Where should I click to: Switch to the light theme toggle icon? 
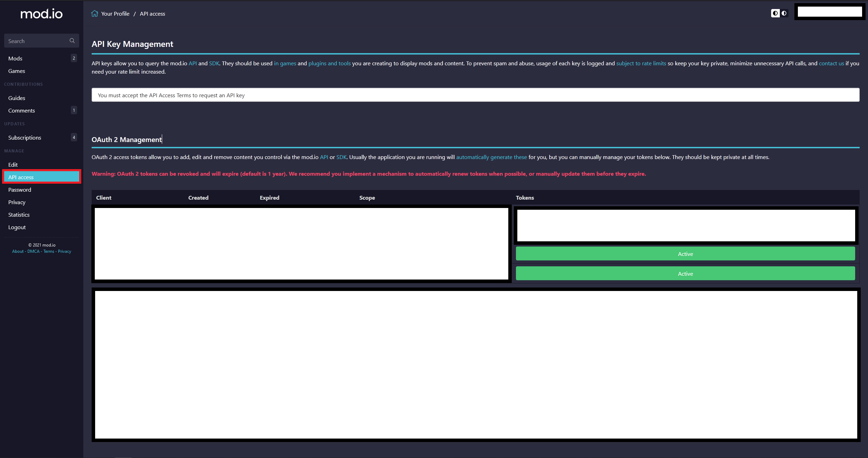point(775,13)
